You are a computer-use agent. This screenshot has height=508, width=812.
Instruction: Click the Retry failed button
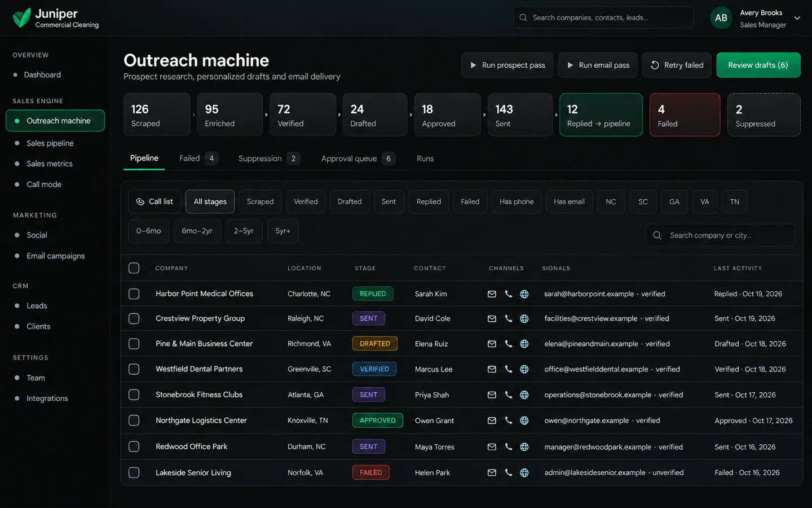coord(677,65)
